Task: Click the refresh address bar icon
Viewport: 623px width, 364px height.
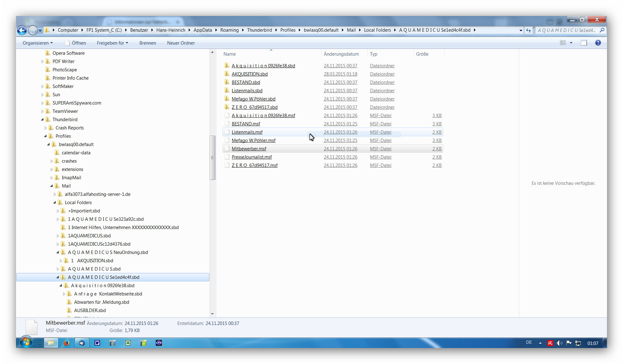Action: pos(529,30)
